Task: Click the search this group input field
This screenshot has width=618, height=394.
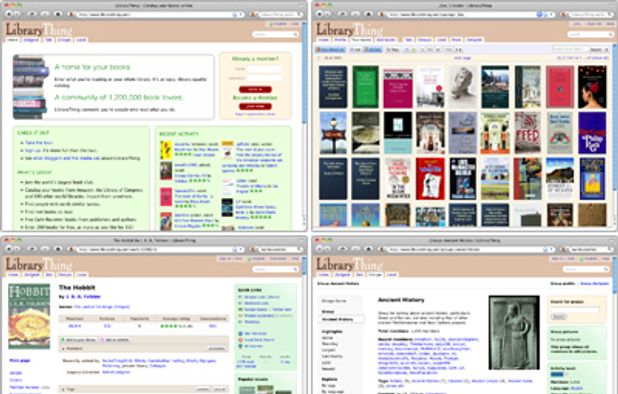Action: 575,310
